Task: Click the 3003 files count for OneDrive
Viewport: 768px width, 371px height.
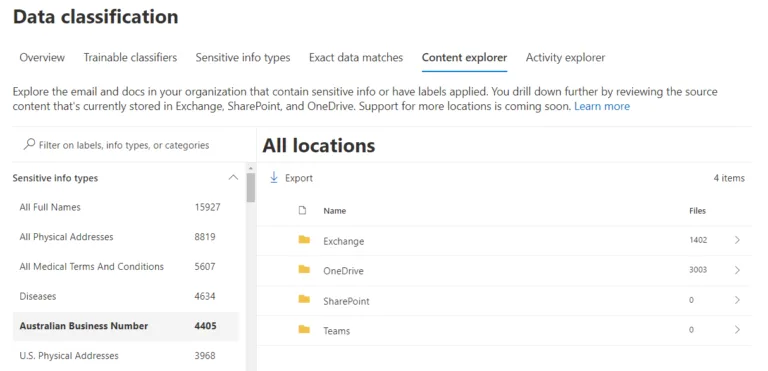Action: click(698, 270)
